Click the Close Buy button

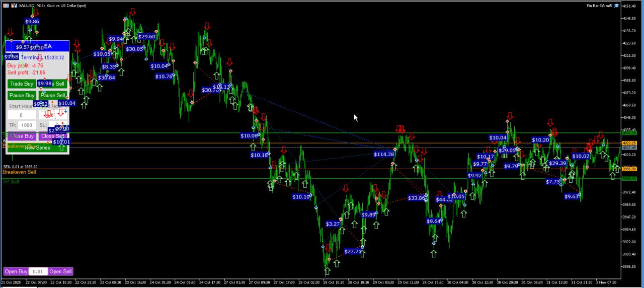(x=22, y=136)
